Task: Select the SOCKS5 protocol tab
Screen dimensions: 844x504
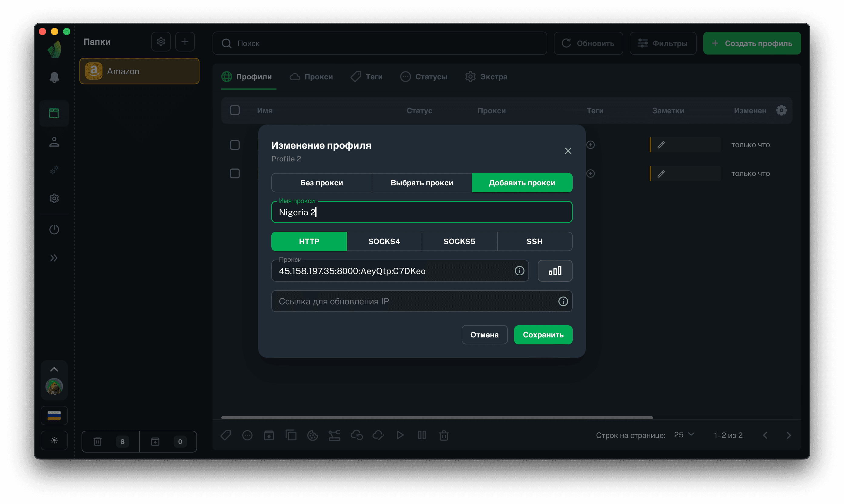Action: pos(459,241)
